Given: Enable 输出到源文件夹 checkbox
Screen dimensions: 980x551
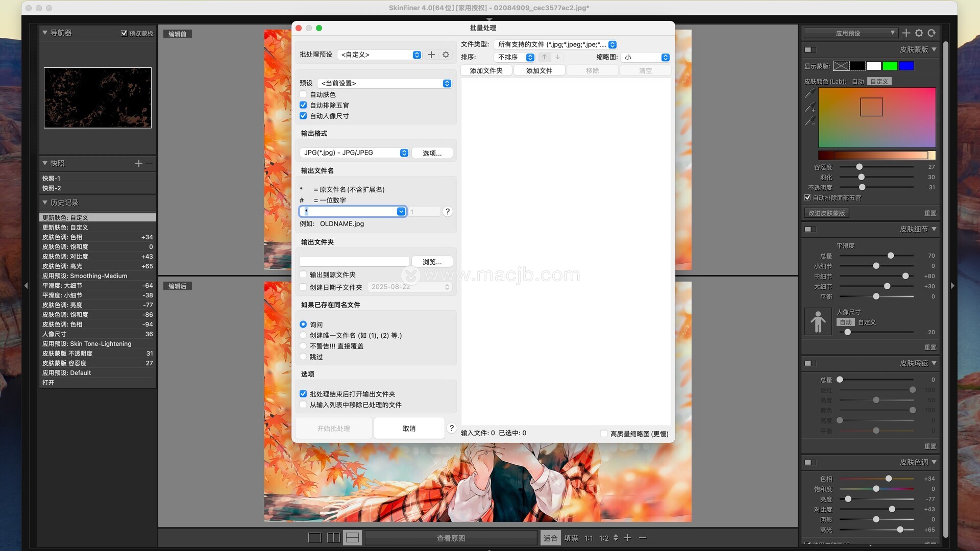Looking at the screenshot, I should (x=303, y=274).
